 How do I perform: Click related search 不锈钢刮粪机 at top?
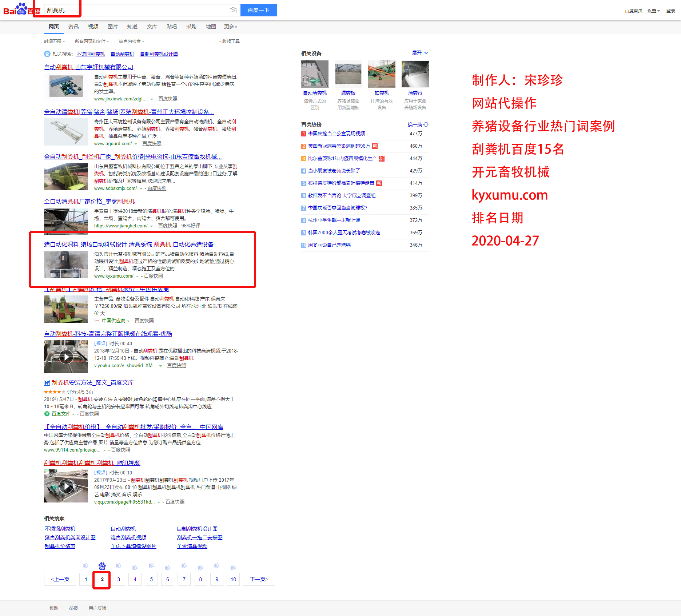pyautogui.click(x=91, y=54)
